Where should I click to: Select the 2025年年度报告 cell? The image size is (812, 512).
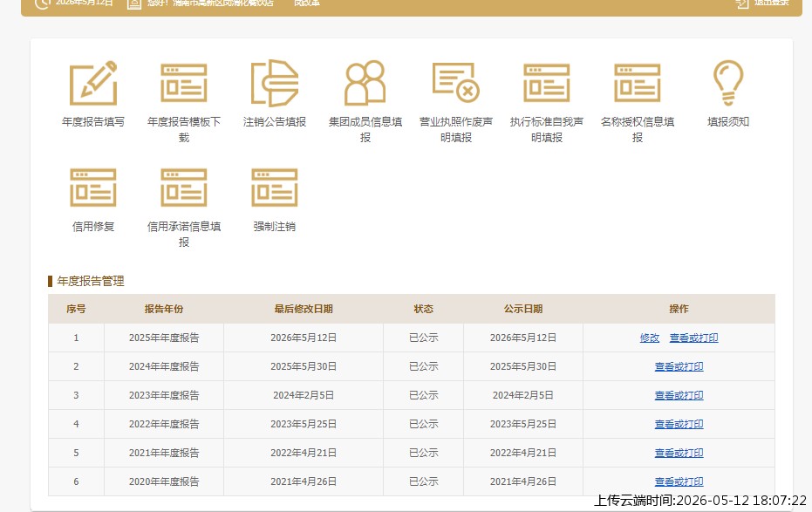click(x=164, y=338)
